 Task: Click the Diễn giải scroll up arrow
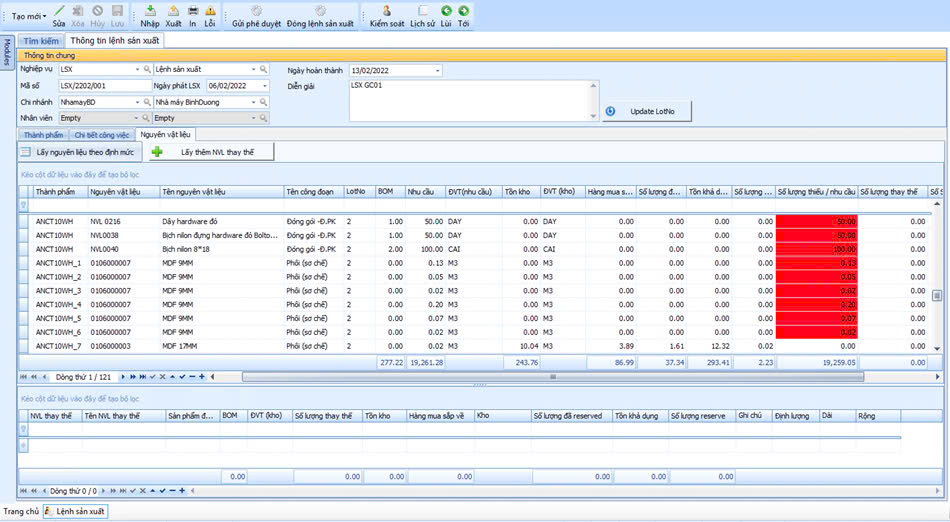[x=594, y=85]
